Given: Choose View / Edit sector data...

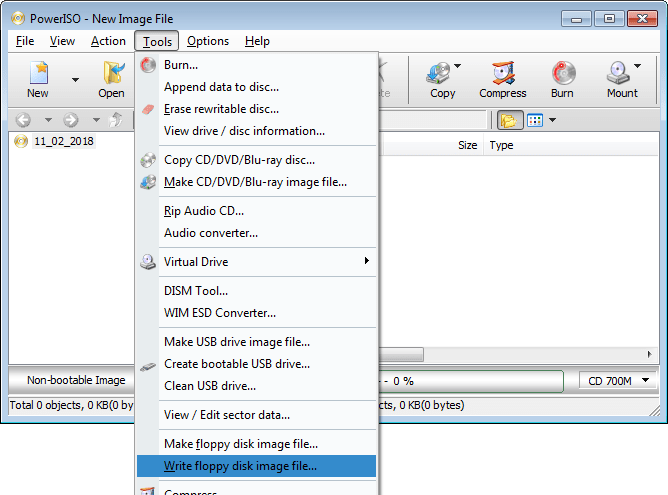Looking at the screenshot, I should [x=256, y=415].
